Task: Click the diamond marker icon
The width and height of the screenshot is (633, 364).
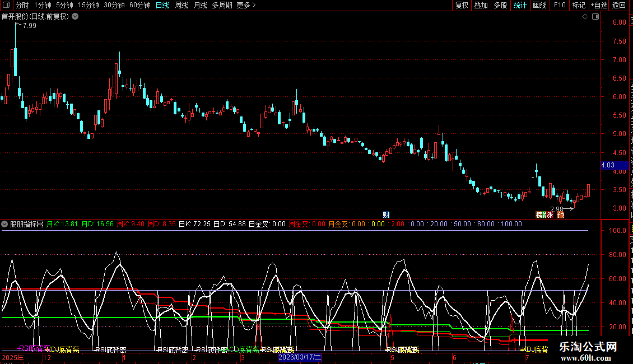Action: (585, 17)
